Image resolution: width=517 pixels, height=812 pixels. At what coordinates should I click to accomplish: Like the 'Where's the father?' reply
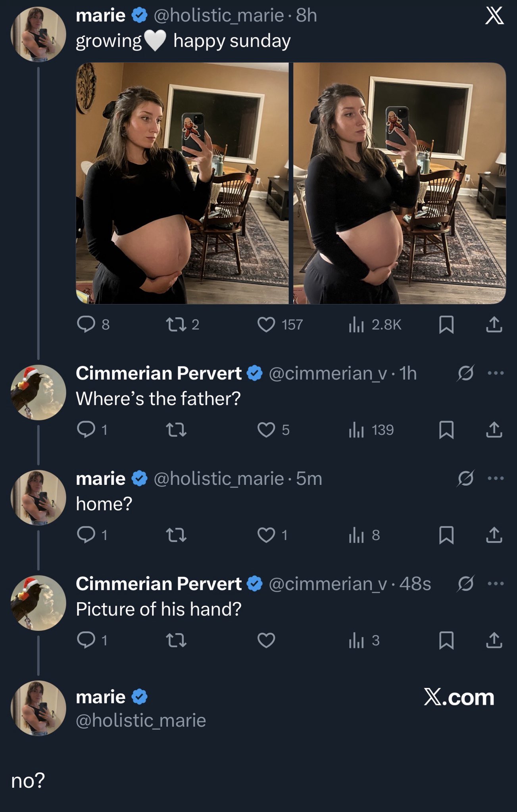[x=266, y=430]
